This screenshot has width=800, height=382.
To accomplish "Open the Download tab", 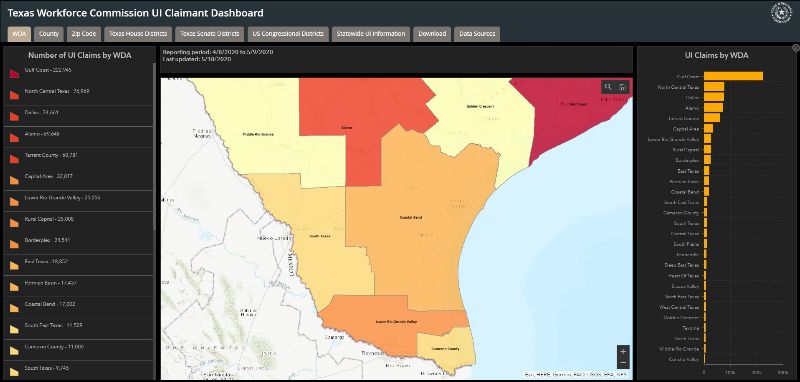I will point(432,34).
